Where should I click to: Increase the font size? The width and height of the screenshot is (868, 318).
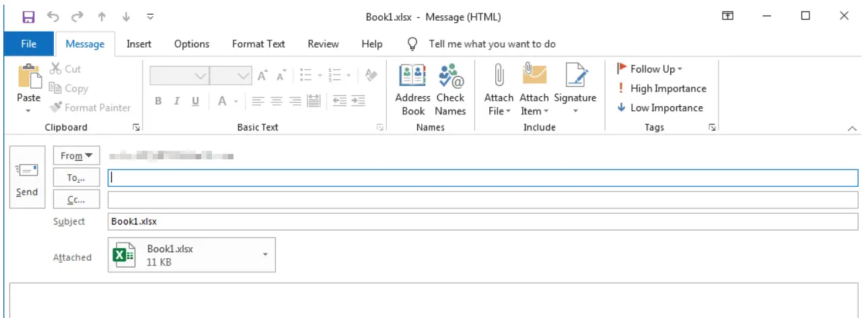point(263,76)
